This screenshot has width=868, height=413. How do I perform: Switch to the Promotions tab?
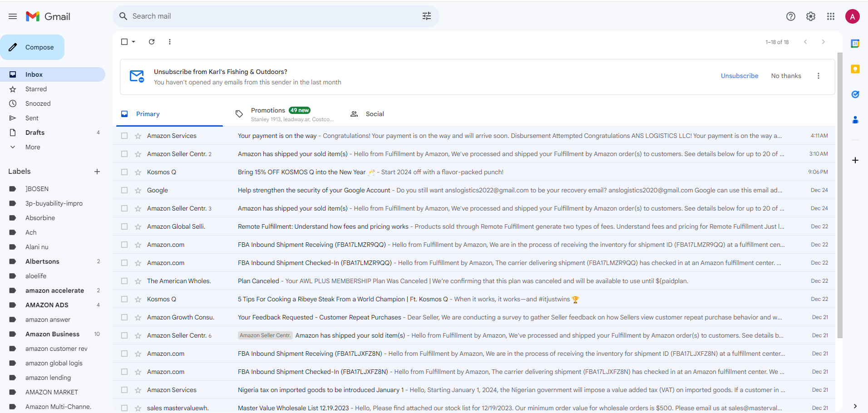pyautogui.click(x=284, y=114)
